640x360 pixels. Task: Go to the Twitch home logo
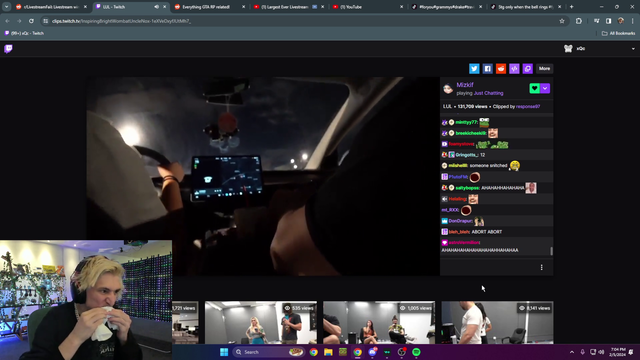8,49
